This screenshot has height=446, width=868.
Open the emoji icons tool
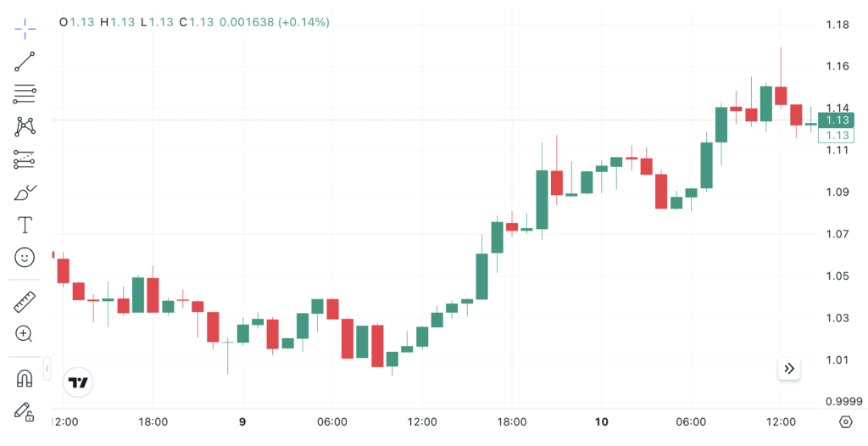pyautogui.click(x=25, y=257)
